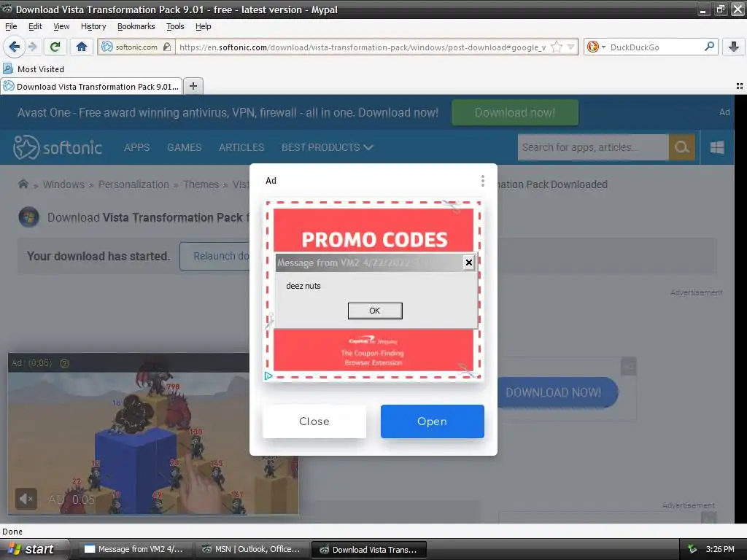
Task: Open a new tab with plus button
Action: pyautogui.click(x=193, y=86)
